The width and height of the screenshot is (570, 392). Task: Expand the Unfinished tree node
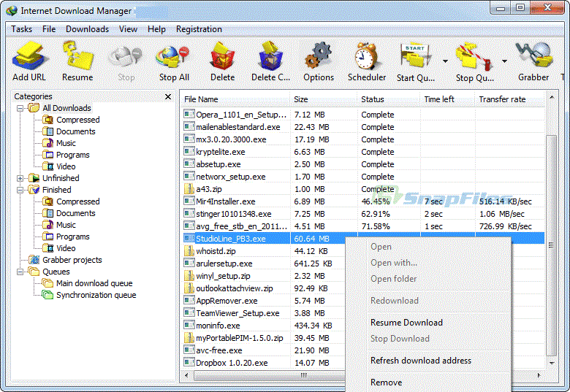[x=20, y=178]
